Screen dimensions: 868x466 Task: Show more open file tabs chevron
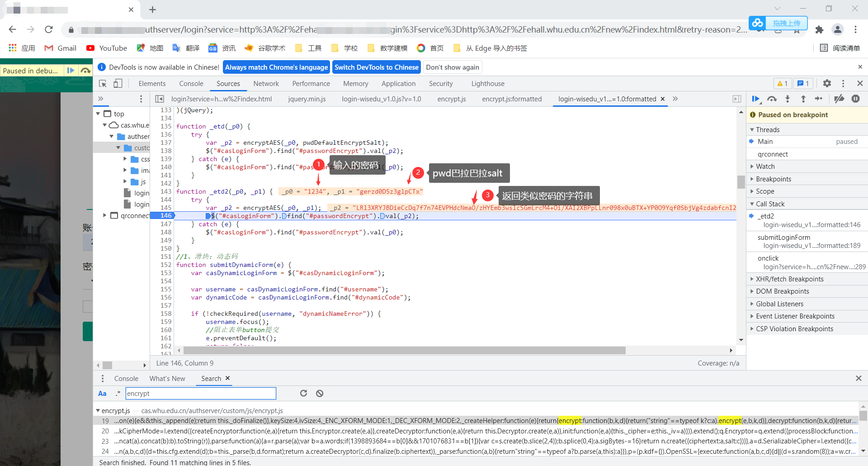675,99
